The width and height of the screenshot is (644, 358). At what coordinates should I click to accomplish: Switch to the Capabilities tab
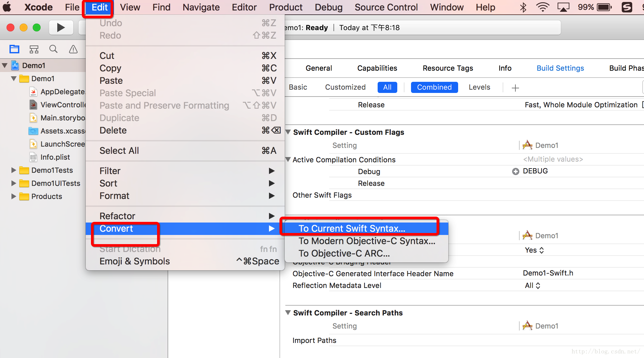pos(377,68)
